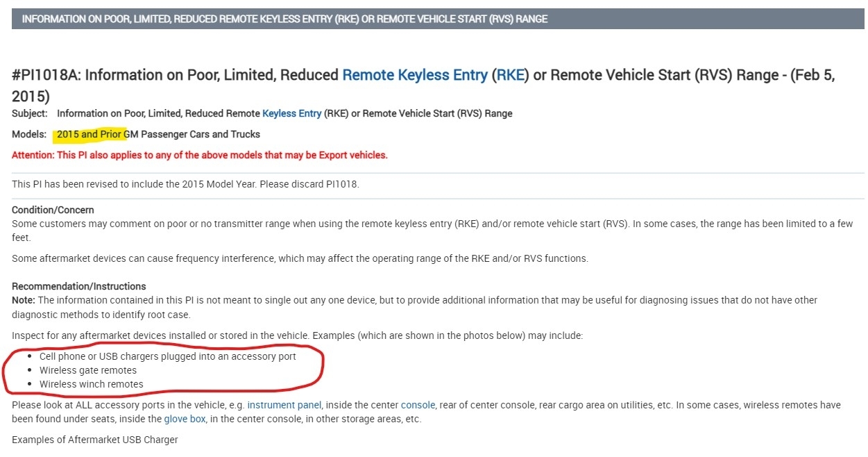
Task: Click the "Recommendation/Instructions" section heading
Action: [x=79, y=286]
